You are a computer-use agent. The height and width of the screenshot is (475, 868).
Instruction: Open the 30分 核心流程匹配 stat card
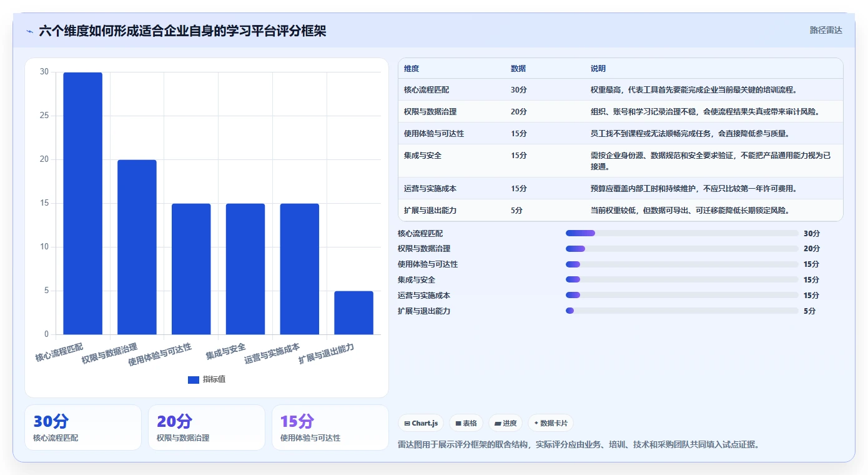[83, 427]
